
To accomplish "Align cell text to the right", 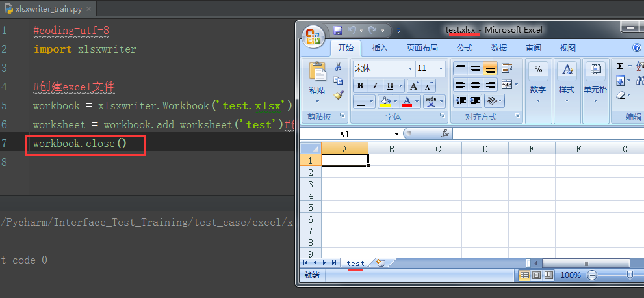I will [491, 85].
